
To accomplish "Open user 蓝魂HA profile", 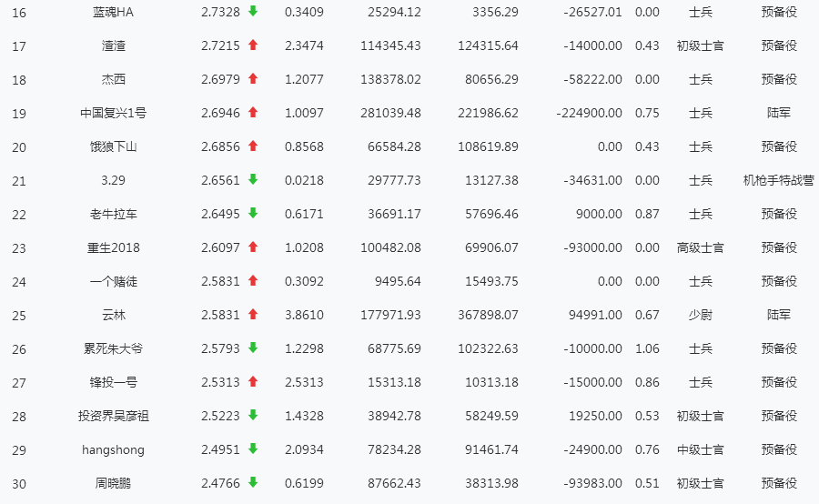I will [x=114, y=12].
